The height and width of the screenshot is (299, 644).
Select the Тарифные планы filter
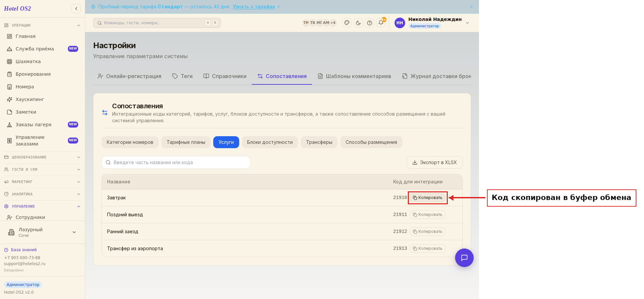tap(186, 142)
